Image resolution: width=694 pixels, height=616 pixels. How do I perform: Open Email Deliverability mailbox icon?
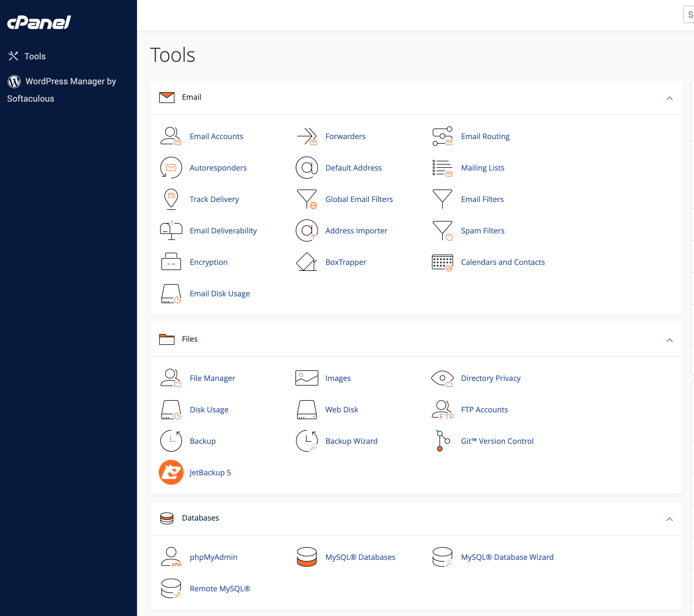coord(171,231)
